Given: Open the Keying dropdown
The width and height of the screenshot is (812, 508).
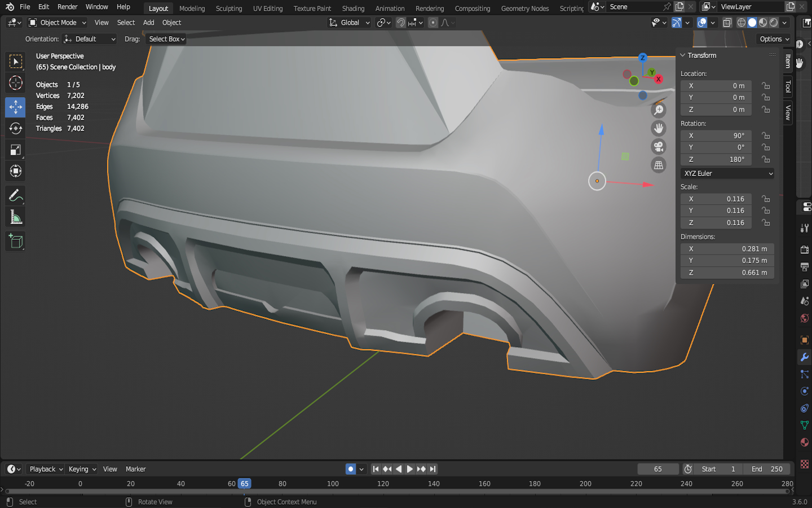Looking at the screenshot, I should pyautogui.click(x=82, y=469).
